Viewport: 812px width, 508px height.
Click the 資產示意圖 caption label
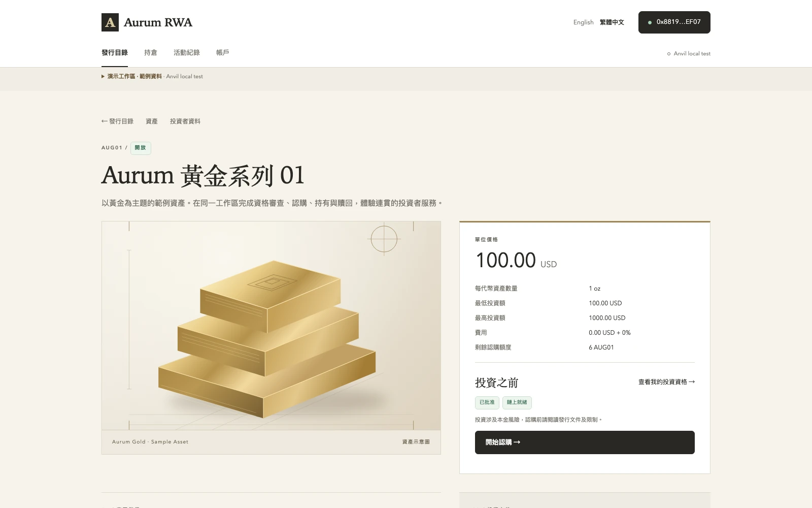pyautogui.click(x=416, y=442)
